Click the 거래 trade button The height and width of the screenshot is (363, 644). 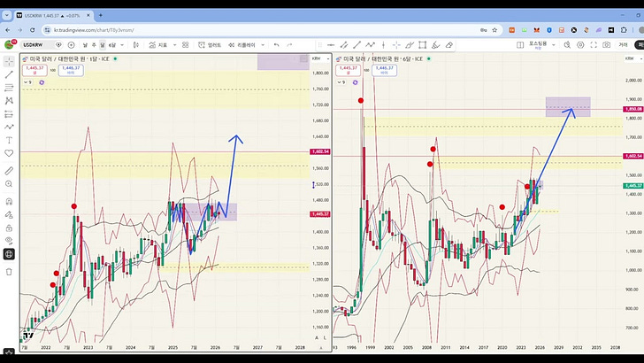(623, 45)
